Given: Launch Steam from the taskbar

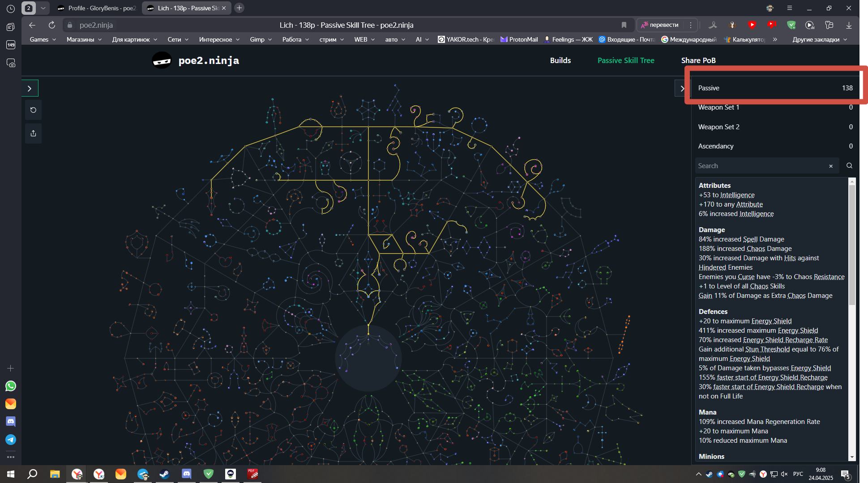Looking at the screenshot, I should pyautogui.click(x=164, y=474).
